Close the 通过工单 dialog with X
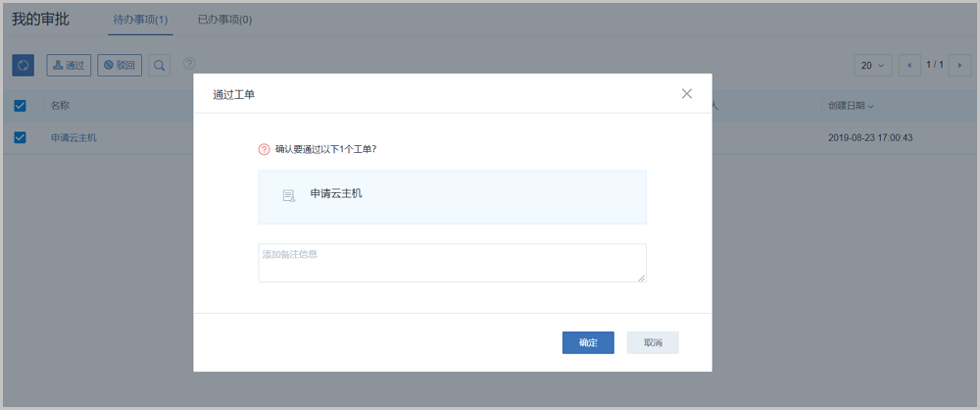The width and height of the screenshot is (980, 410). point(686,93)
